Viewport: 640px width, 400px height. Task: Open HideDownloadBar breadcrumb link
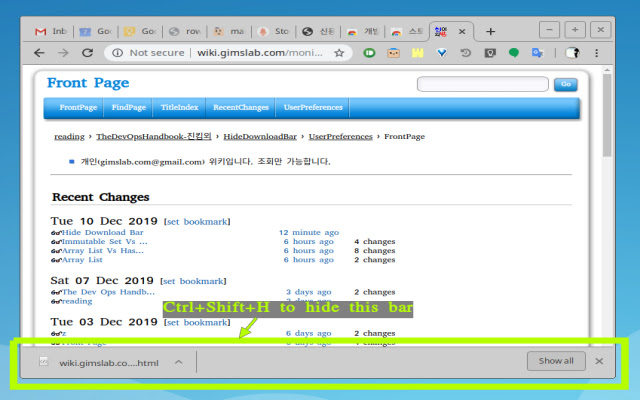click(x=260, y=136)
